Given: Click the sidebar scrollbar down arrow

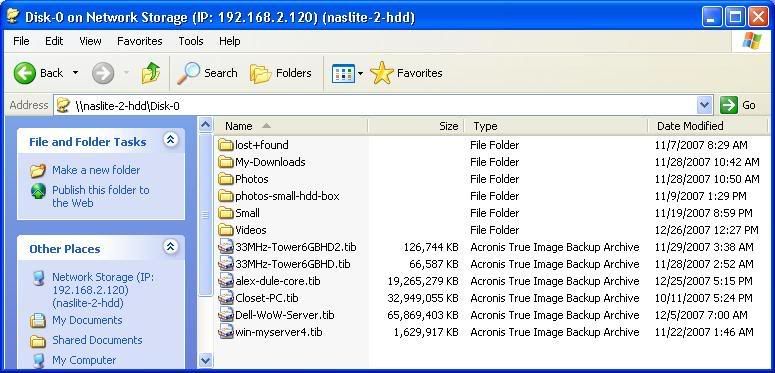Looking at the screenshot, I should point(206,360).
